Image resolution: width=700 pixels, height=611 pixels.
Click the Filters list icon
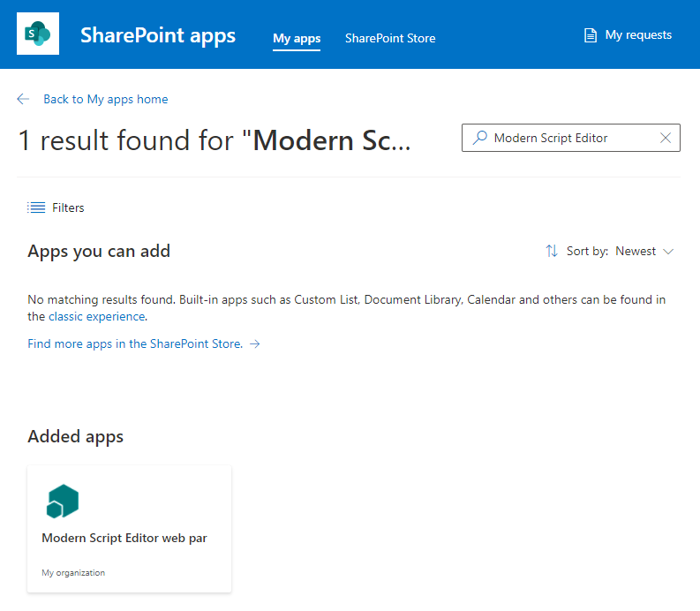[36, 207]
